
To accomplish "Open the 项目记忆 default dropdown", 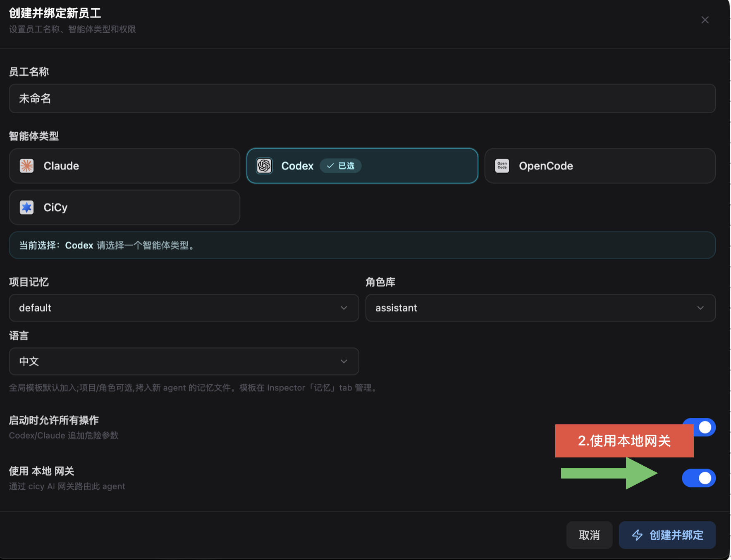I will [x=184, y=308].
